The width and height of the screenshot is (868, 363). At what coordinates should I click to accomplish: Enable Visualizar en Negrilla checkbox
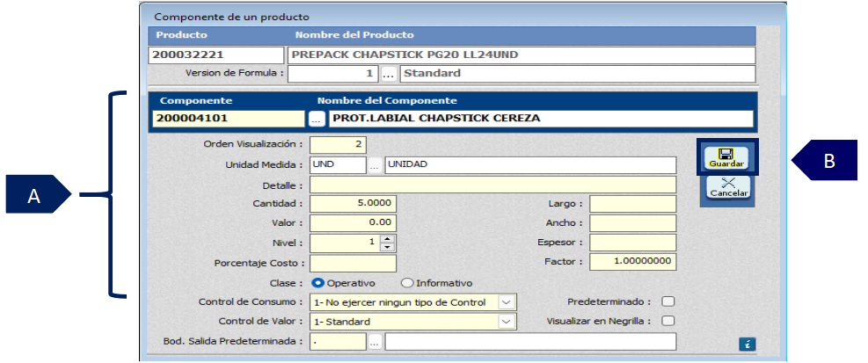pos(668,321)
